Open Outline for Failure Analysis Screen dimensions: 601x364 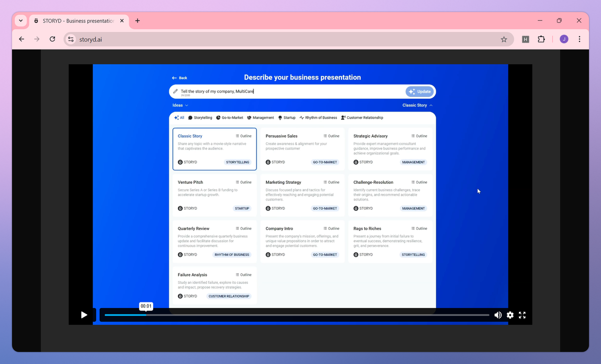[x=244, y=275]
